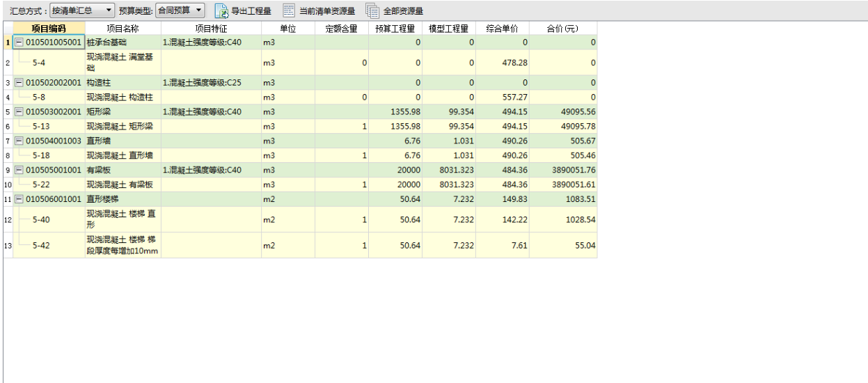Image resolution: width=868 pixels, height=383 pixels.
Task: Click the 导出工程量 export icon
Action: point(221,11)
